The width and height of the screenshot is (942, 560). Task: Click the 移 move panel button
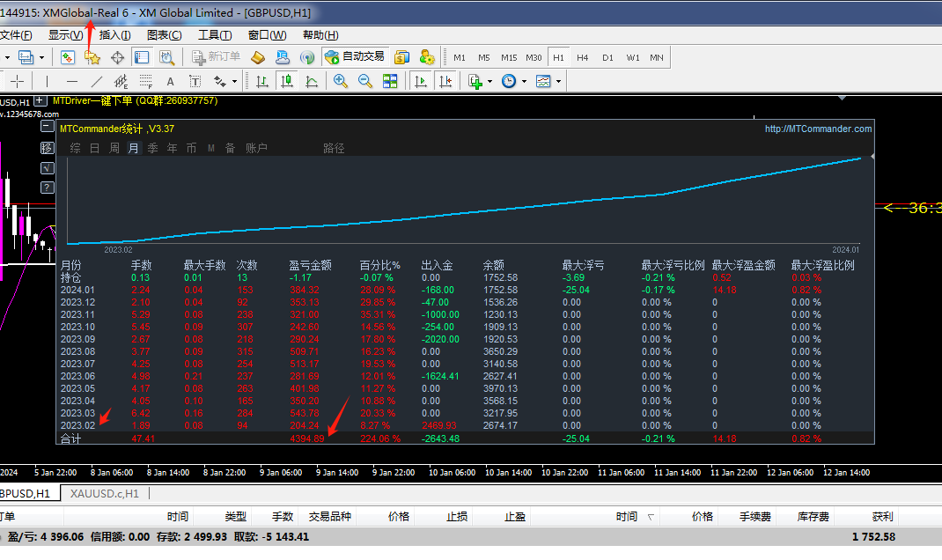[x=47, y=148]
